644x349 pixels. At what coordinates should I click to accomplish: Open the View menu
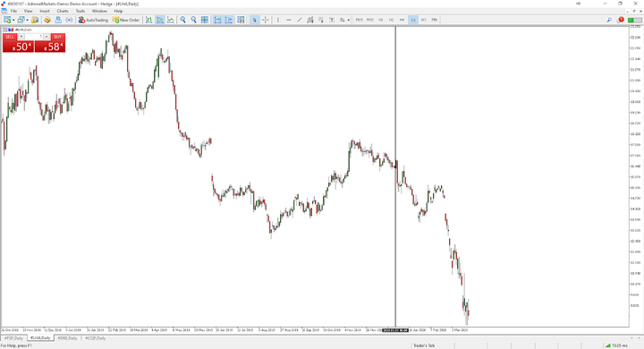28,11
